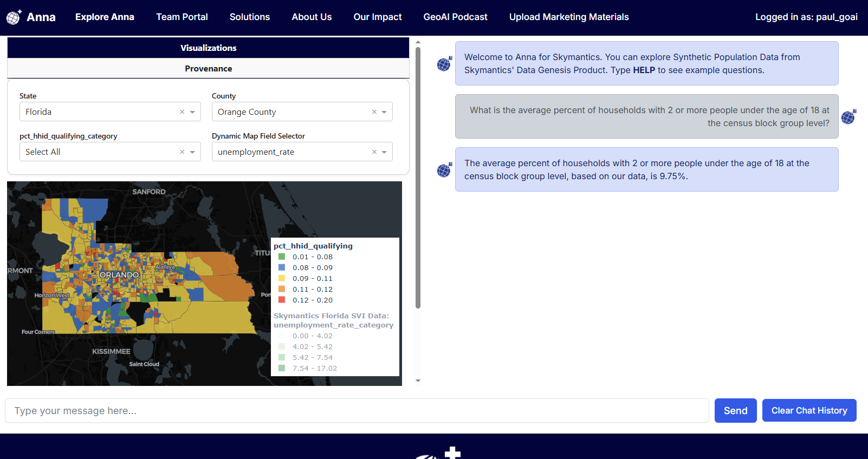
Task: Expand the State dropdown arrow
Action: pyautogui.click(x=192, y=112)
